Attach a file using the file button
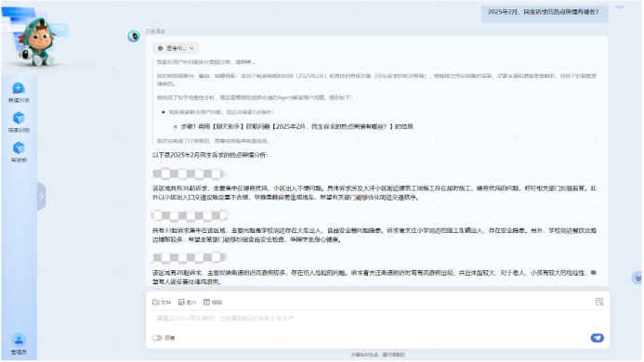 pyautogui.click(x=162, y=302)
